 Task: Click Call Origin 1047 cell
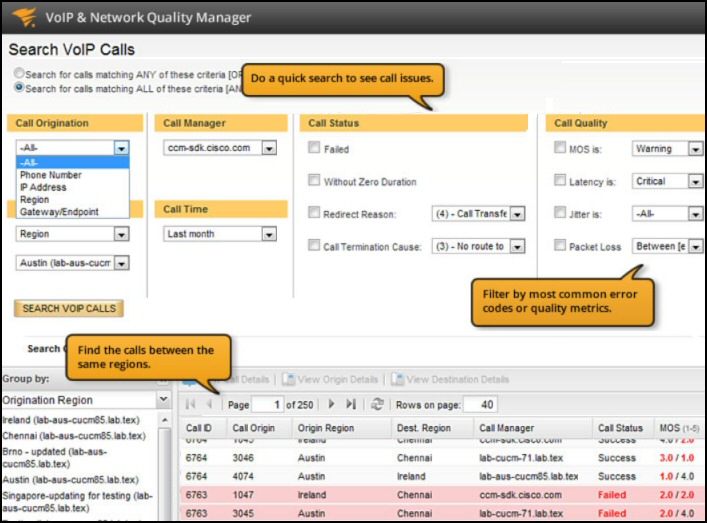pyautogui.click(x=243, y=495)
